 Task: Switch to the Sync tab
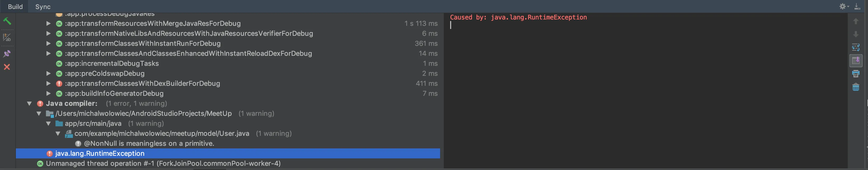pos(43,7)
